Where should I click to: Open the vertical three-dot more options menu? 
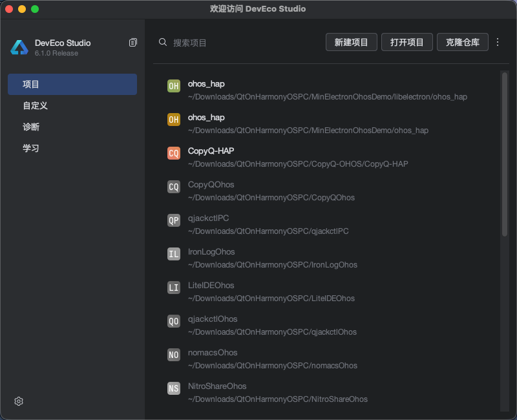coord(498,42)
